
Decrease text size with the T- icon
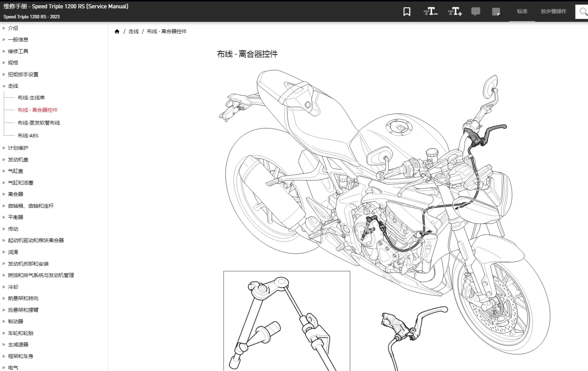430,12
